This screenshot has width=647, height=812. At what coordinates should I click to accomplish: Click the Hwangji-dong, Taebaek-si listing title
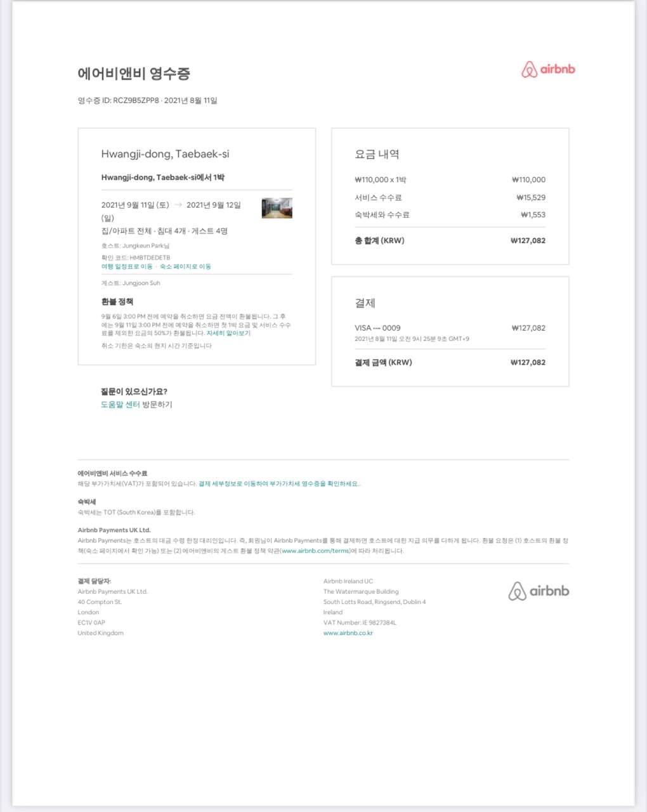click(165, 154)
